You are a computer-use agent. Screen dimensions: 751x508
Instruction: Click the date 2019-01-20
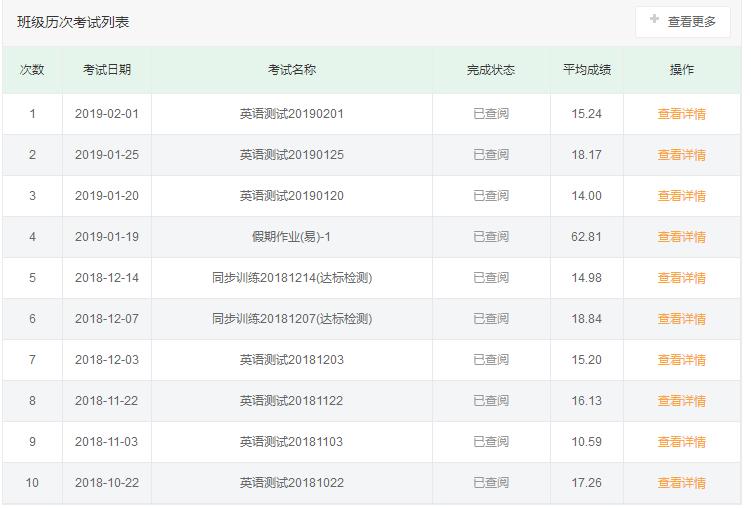(x=107, y=196)
